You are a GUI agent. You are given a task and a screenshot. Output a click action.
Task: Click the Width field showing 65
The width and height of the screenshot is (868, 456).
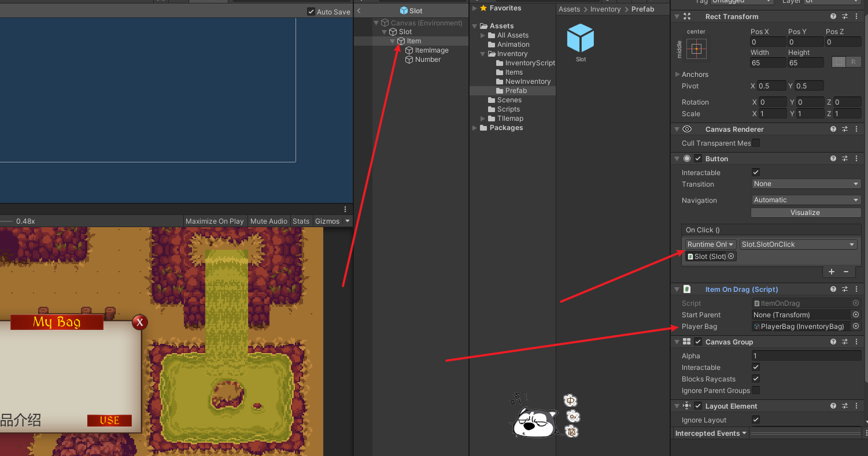[767, 62]
